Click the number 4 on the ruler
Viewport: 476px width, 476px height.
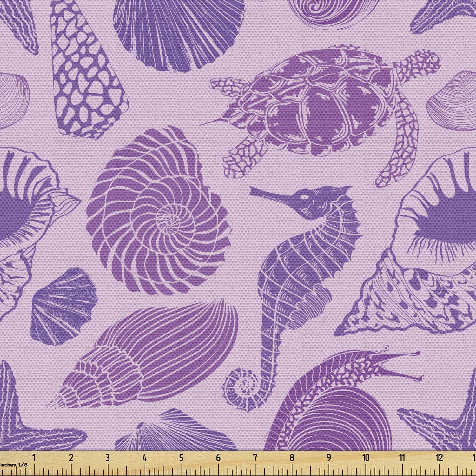[144, 458]
